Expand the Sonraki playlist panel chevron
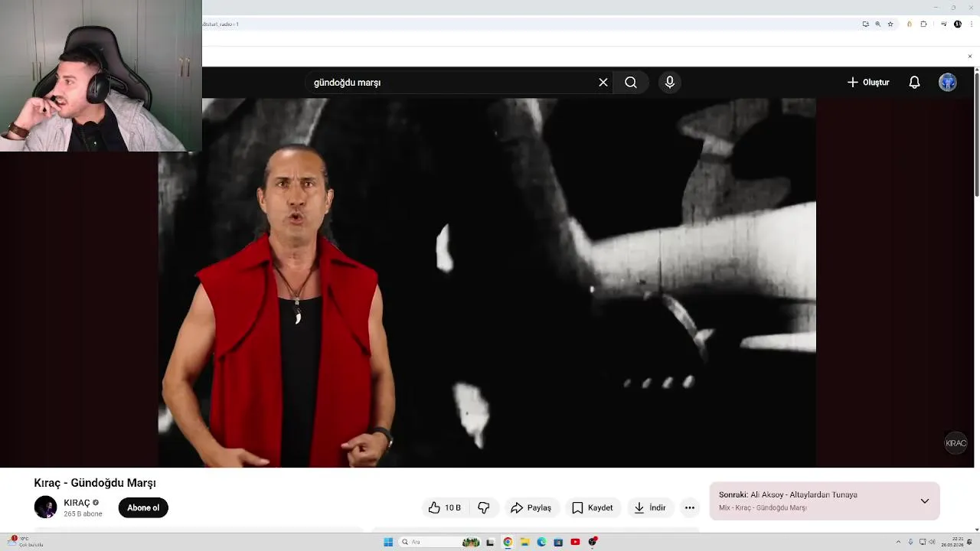This screenshot has height=551, width=980. (925, 501)
